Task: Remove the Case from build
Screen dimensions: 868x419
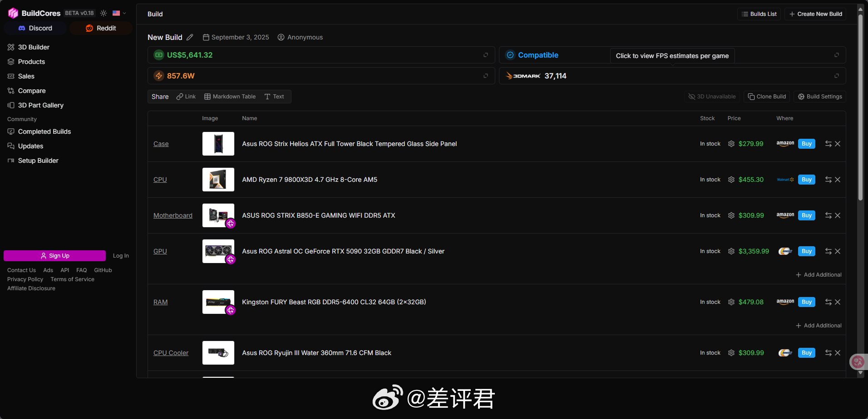Action: 838,144
